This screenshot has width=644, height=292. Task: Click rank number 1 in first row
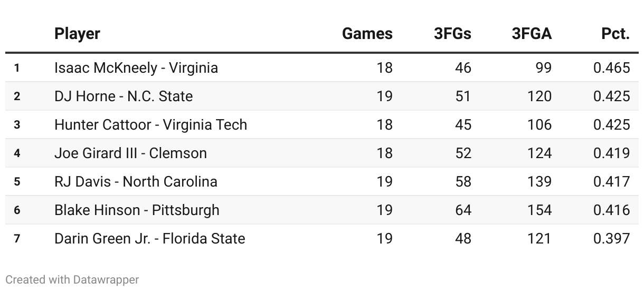(x=17, y=68)
